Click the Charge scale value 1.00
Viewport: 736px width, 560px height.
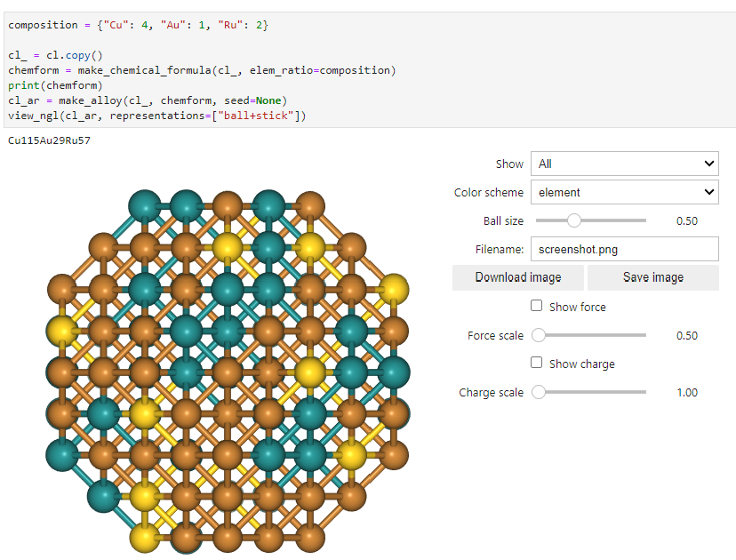coord(686,393)
